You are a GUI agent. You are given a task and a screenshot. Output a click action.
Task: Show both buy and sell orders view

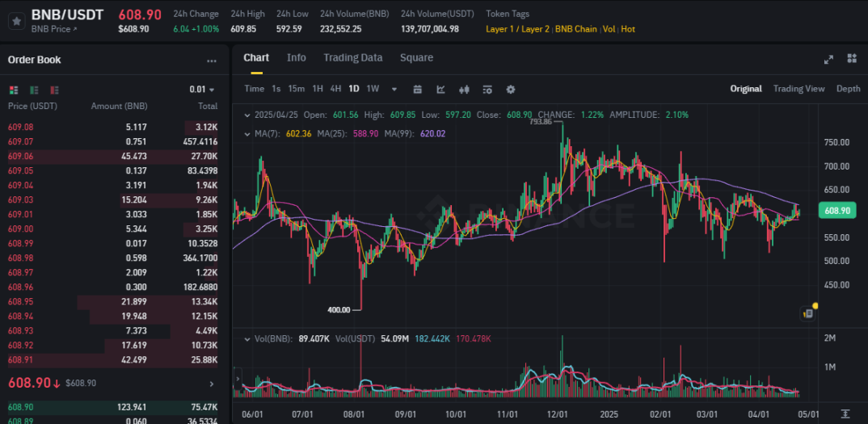pyautogui.click(x=13, y=90)
